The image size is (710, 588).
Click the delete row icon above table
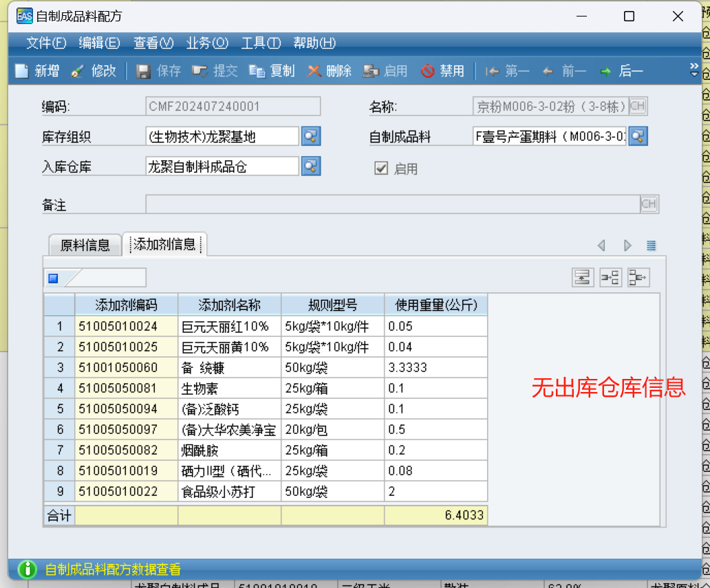[638, 277]
